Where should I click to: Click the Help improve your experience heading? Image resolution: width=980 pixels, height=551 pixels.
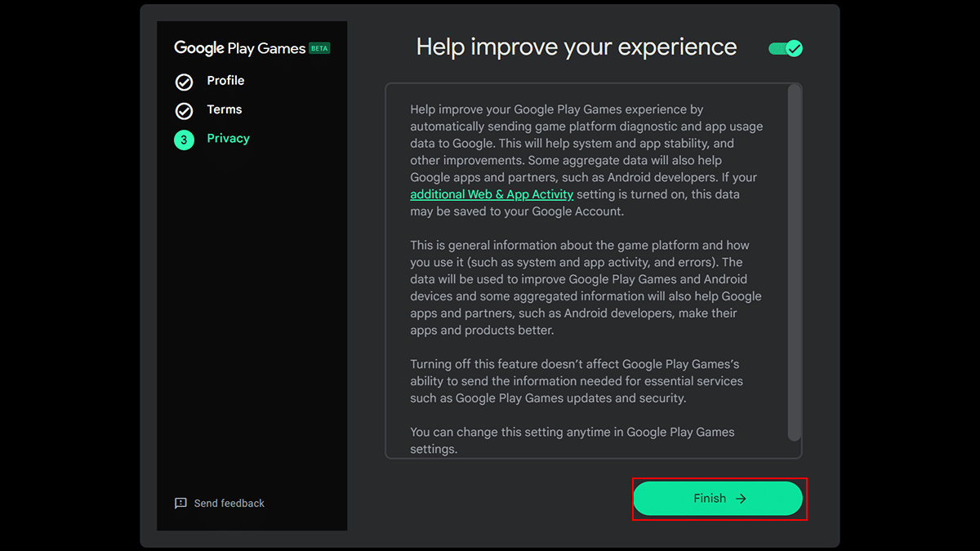(x=576, y=47)
